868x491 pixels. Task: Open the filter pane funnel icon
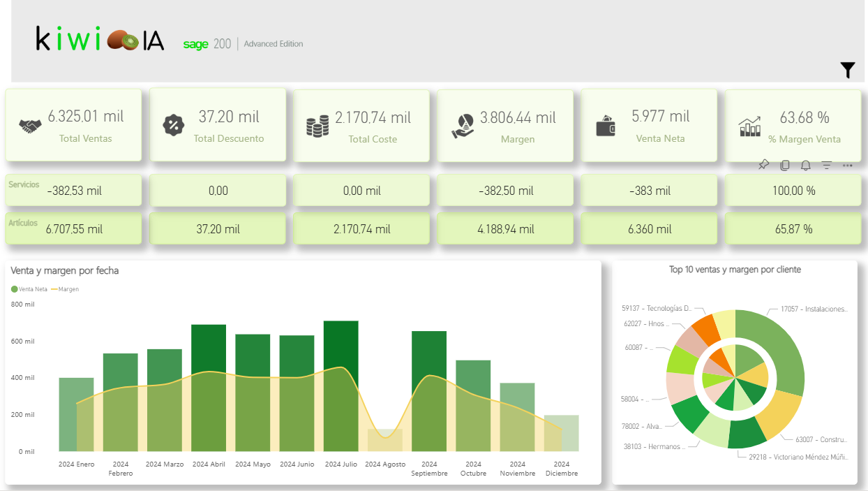pos(848,69)
